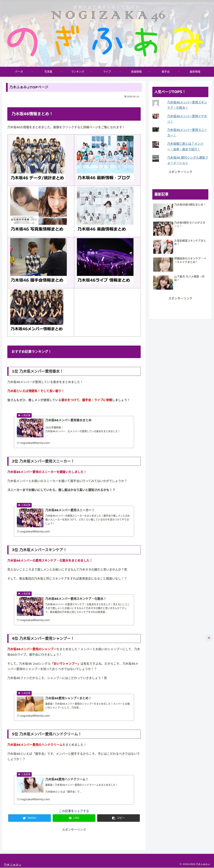Open sidebar link 乃木坂46メンバー愛用スニーカー
Viewport: 214px width, 868px height.
coord(187,132)
